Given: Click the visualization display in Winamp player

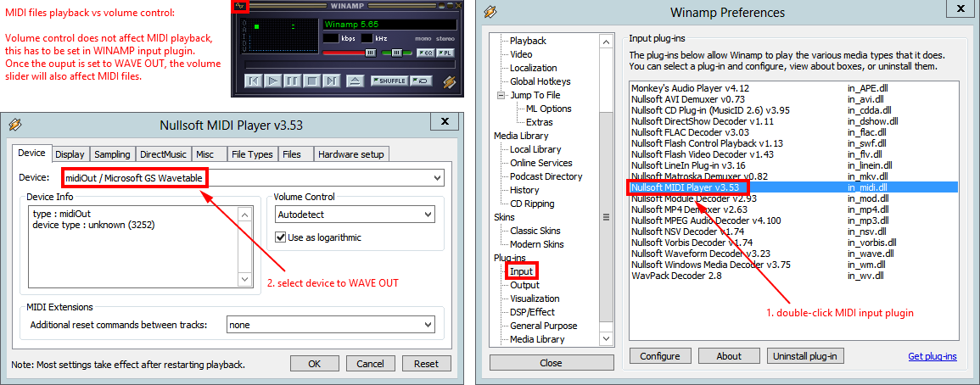Looking at the screenshot, I should [281, 36].
